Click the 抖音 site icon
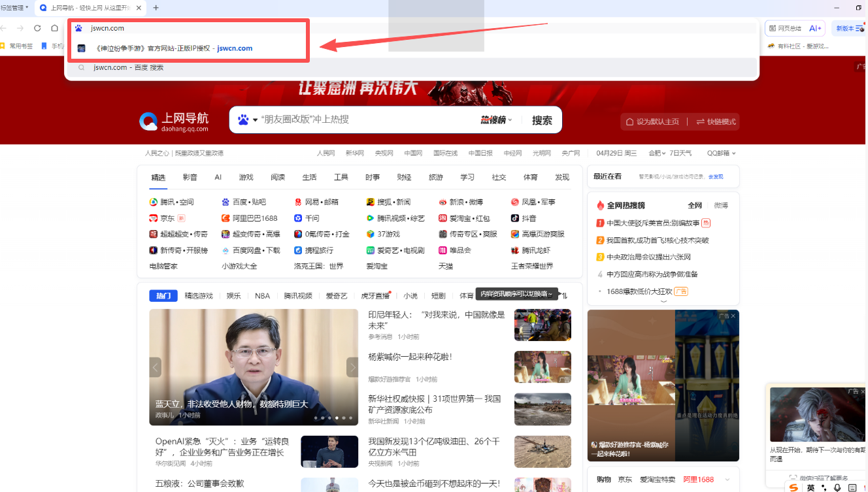This screenshot has width=868, height=492. click(x=515, y=218)
